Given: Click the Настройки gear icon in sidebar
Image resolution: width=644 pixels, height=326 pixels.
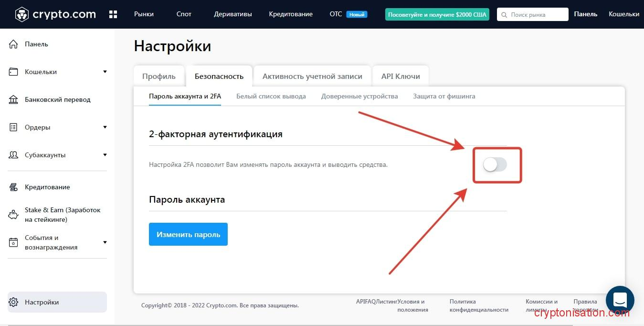Looking at the screenshot, I should (13, 302).
